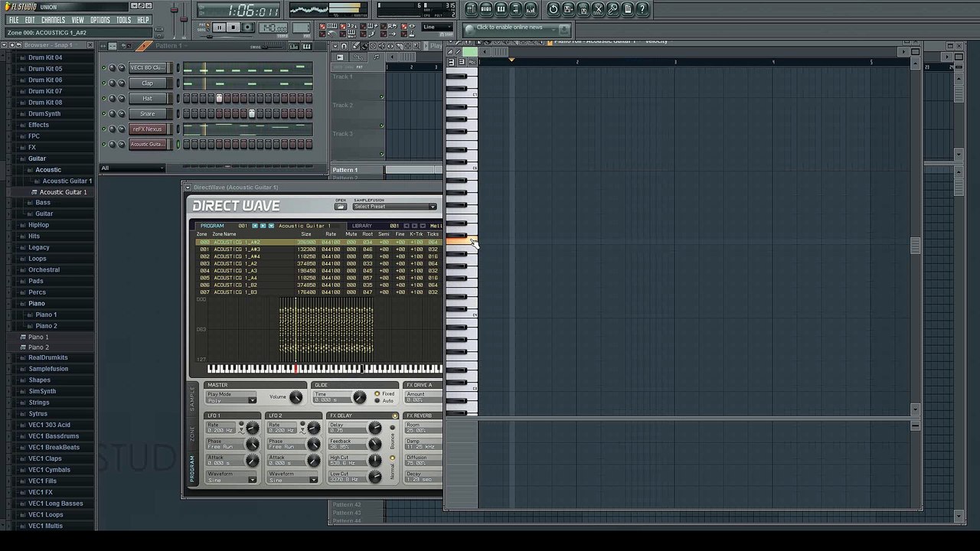Toggle the reFX Nexus channel mute LED
Image resolution: width=980 pixels, height=551 pixels.
coord(104,129)
